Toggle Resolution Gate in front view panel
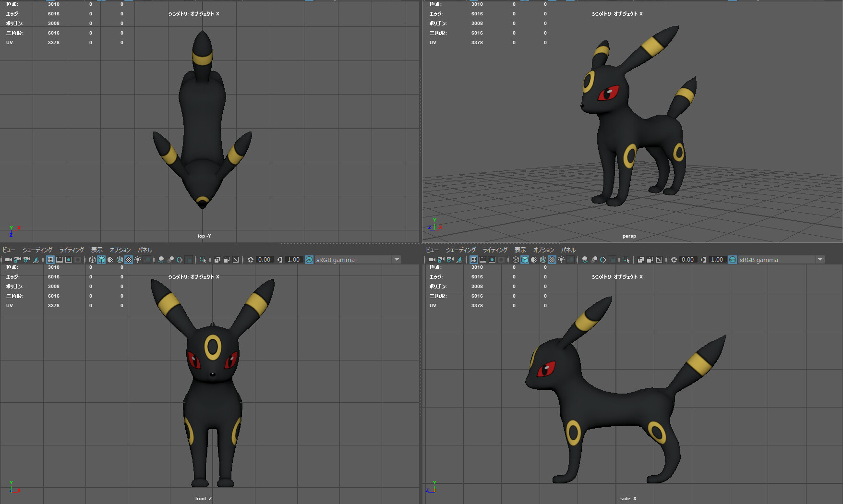Viewport: 843px width, 504px height. pos(69,260)
